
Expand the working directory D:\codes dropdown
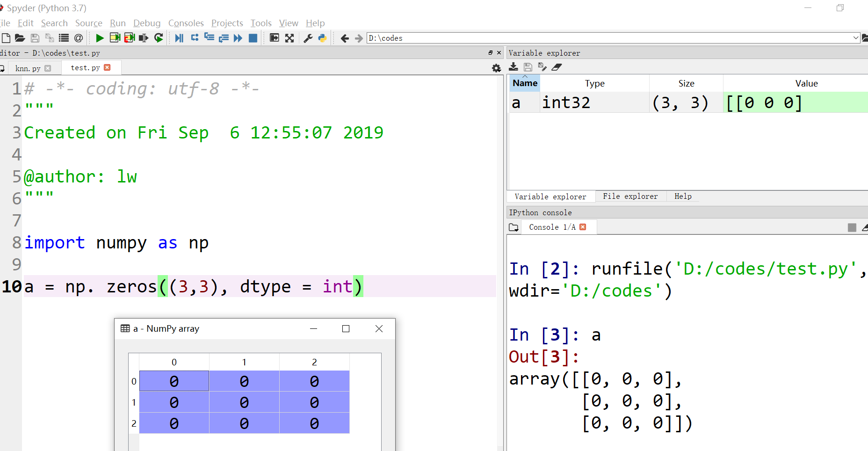[856, 38]
